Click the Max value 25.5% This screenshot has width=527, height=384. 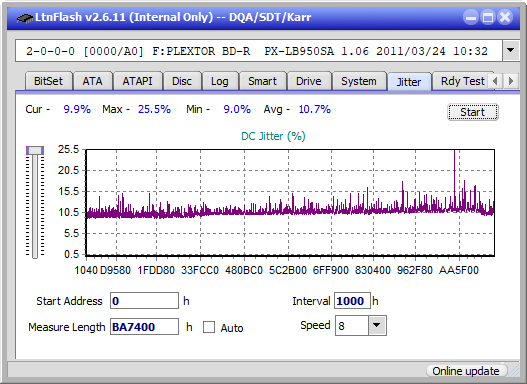(x=154, y=109)
